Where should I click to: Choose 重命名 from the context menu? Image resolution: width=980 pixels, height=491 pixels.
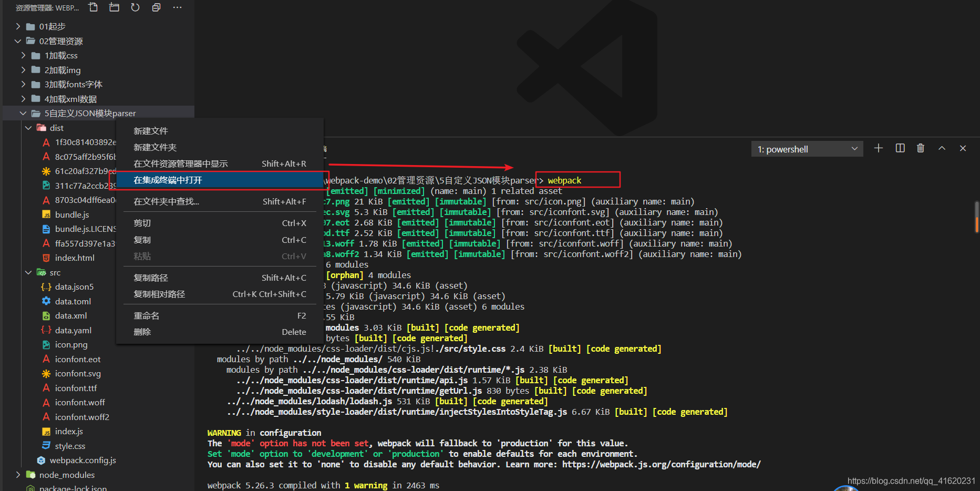click(x=220, y=315)
